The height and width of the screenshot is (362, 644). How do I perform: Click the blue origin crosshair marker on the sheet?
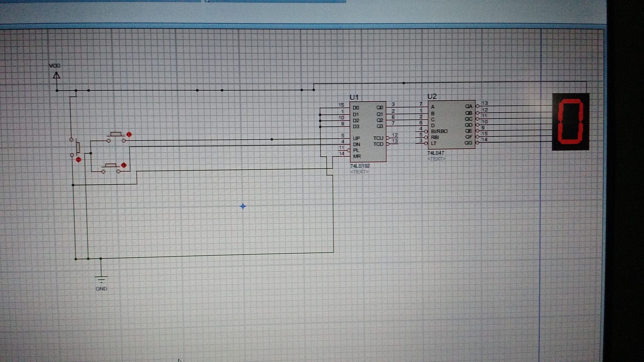243,206
